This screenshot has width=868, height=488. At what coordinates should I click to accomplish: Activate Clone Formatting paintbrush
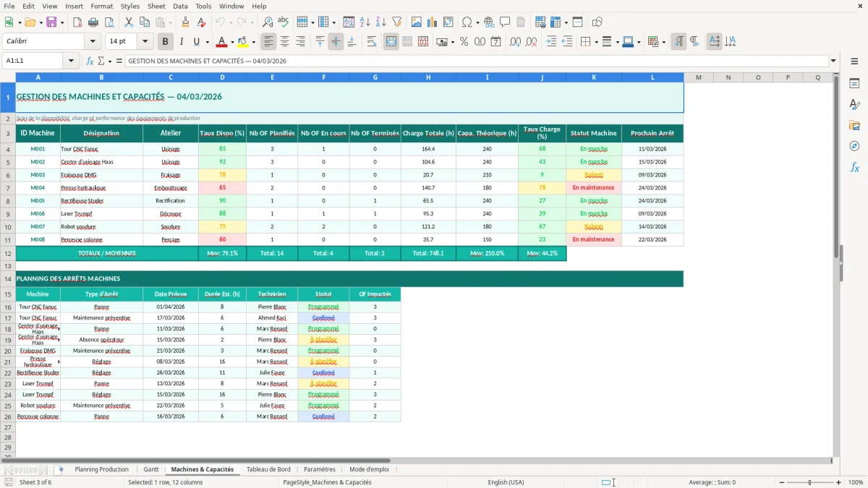click(185, 22)
